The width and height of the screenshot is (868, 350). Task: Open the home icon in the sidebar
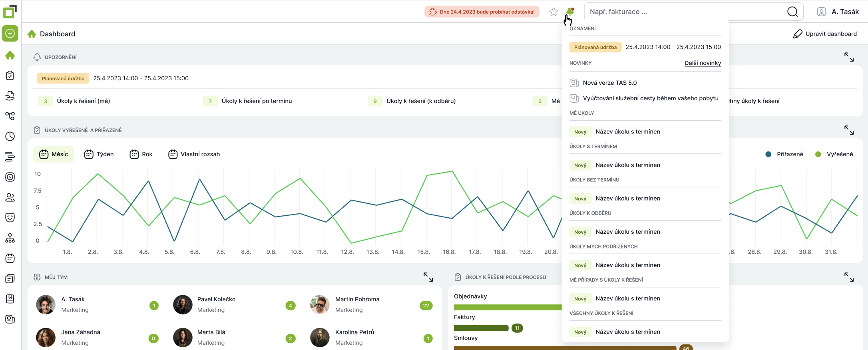pos(10,55)
